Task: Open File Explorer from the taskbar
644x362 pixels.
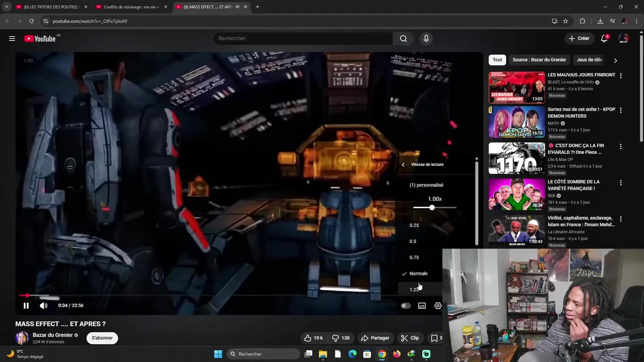Action: [x=323, y=354]
